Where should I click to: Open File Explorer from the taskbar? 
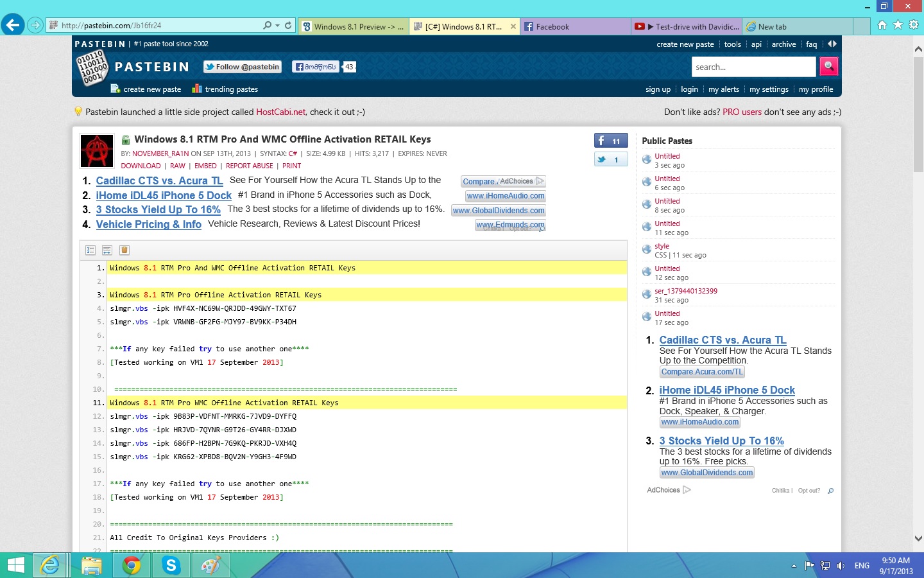91,565
